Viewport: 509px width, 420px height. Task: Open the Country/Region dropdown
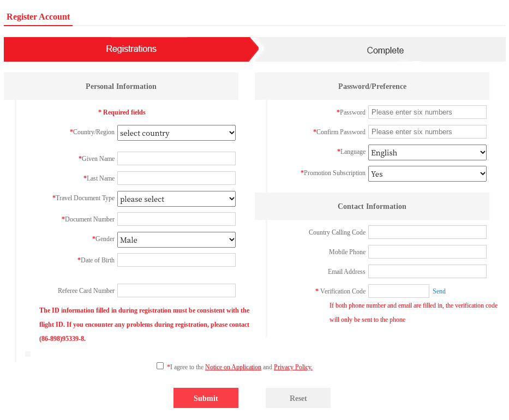(176, 133)
